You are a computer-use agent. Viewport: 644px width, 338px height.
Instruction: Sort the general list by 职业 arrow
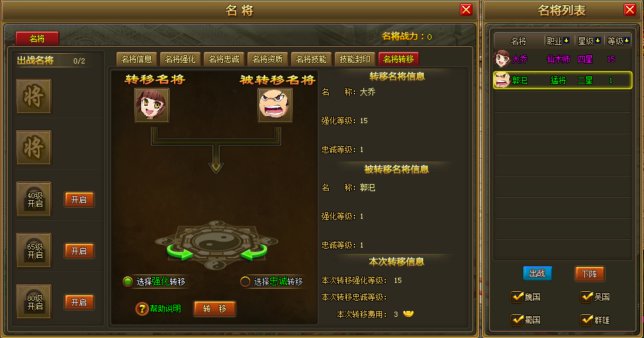pos(566,40)
